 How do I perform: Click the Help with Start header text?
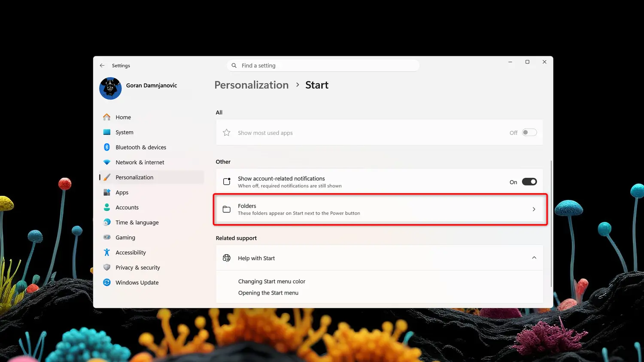(256, 258)
